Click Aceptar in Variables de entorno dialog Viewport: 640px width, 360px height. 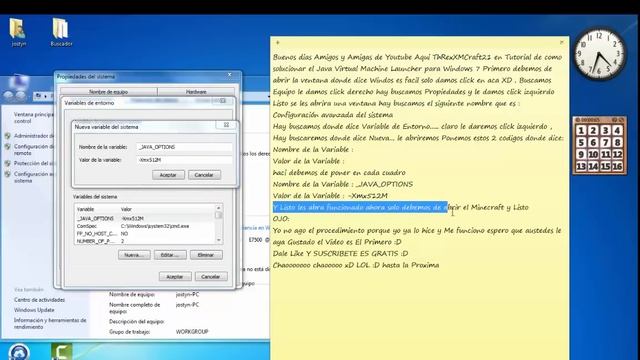(175, 277)
